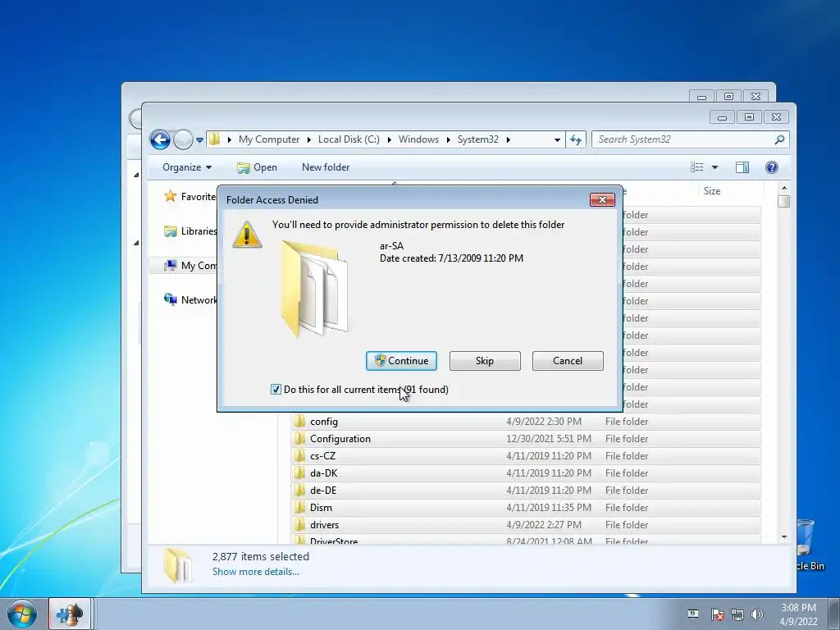
Task: Click the config folder row
Action: click(x=526, y=422)
